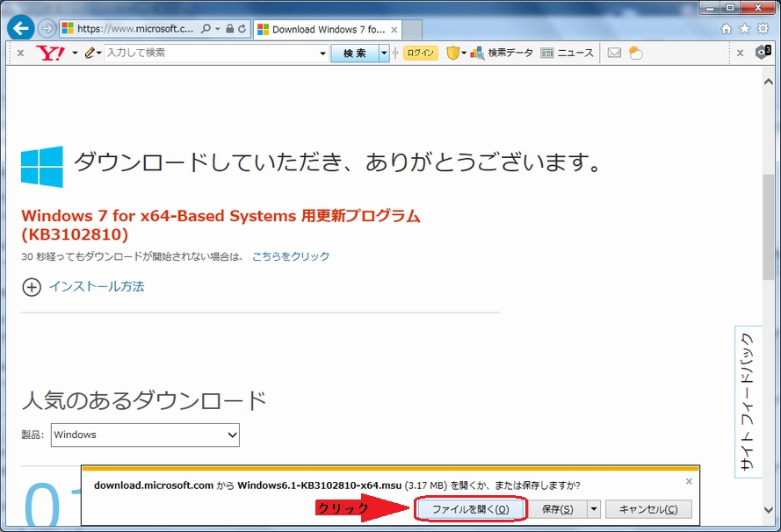Open the ニュース toolbar item

(x=568, y=53)
